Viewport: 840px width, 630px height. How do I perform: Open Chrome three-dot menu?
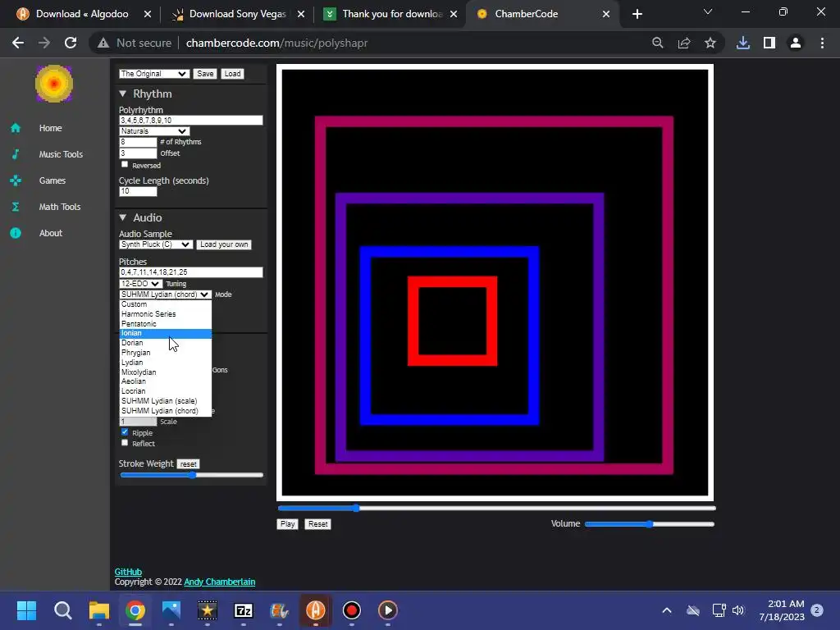822,43
